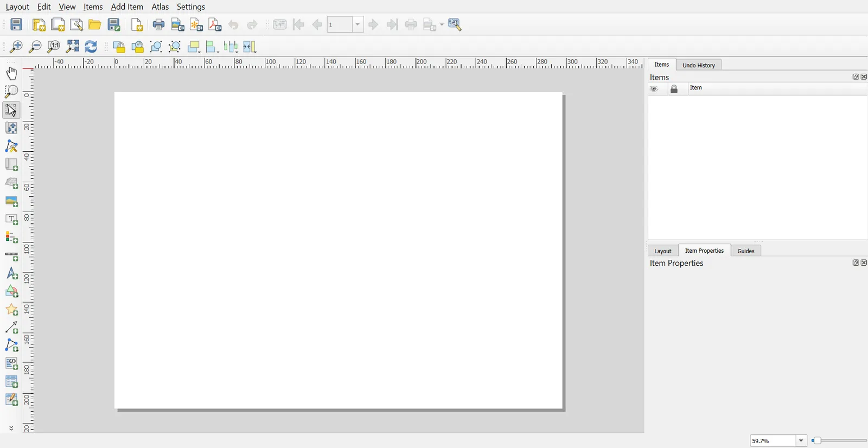Activate the Select/Move Item tool
The width and height of the screenshot is (868, 448).
[x=11, y=110]
